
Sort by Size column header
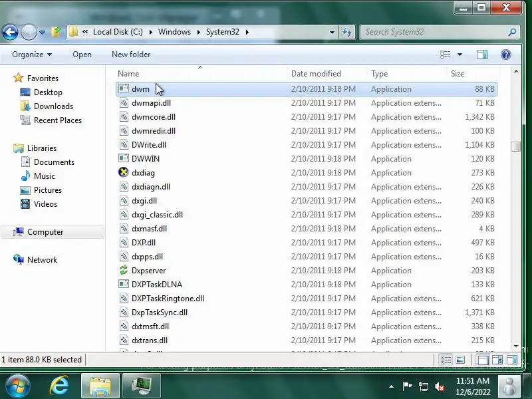coord(472,74)
